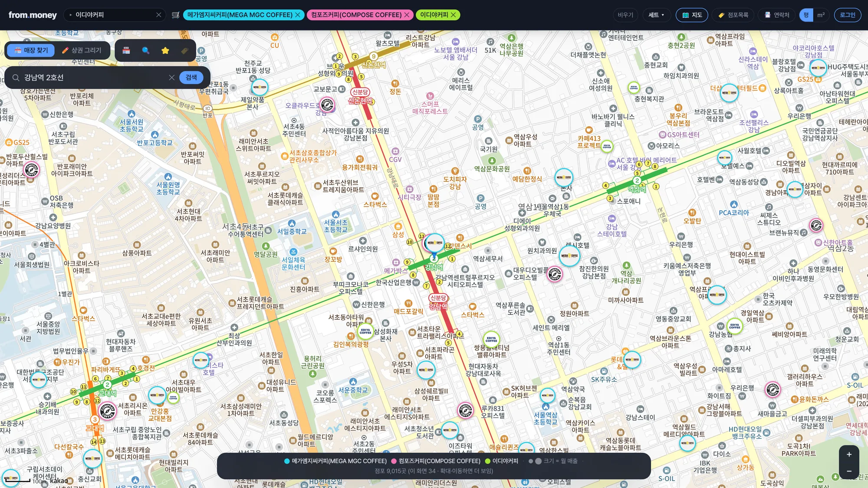The height and width of the screenshot is (488, 868).
Task: Open Compose Coffee marker near 오클라우드호텔
Action: (327, 105)
